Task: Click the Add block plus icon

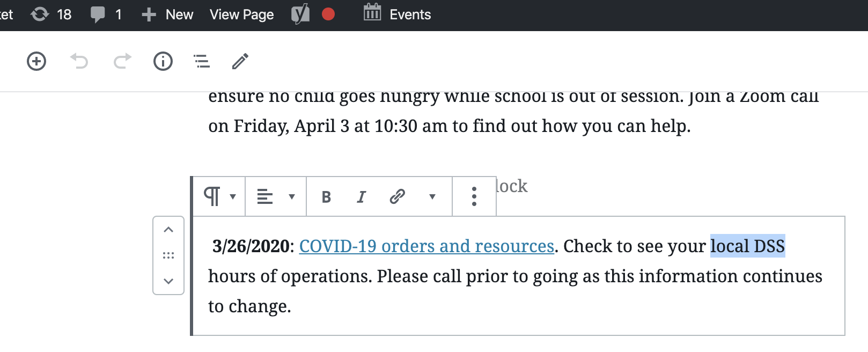Action: (x=36, y=61)
